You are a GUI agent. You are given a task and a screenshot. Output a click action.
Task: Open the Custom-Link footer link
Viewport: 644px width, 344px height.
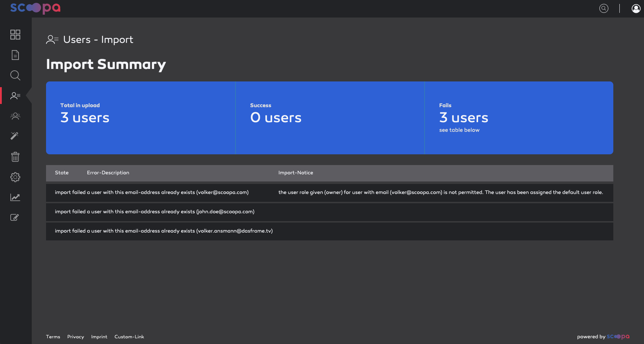coord(129,336)
